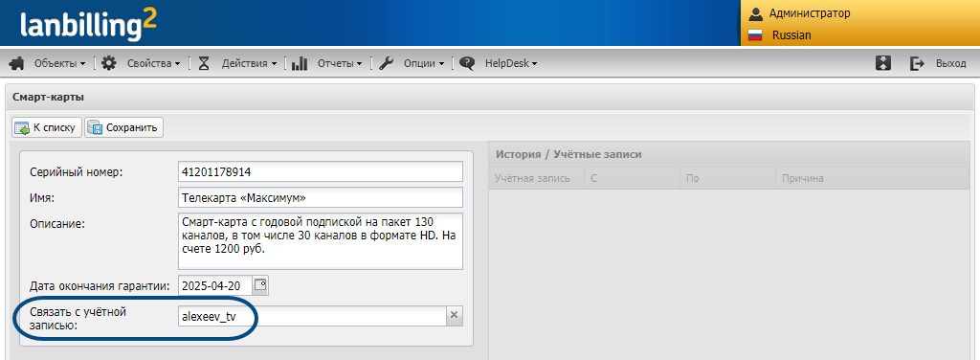Screen dimensions: 980x360
Task: Open the HelpDesk menu
Action: tap(511, 63)
